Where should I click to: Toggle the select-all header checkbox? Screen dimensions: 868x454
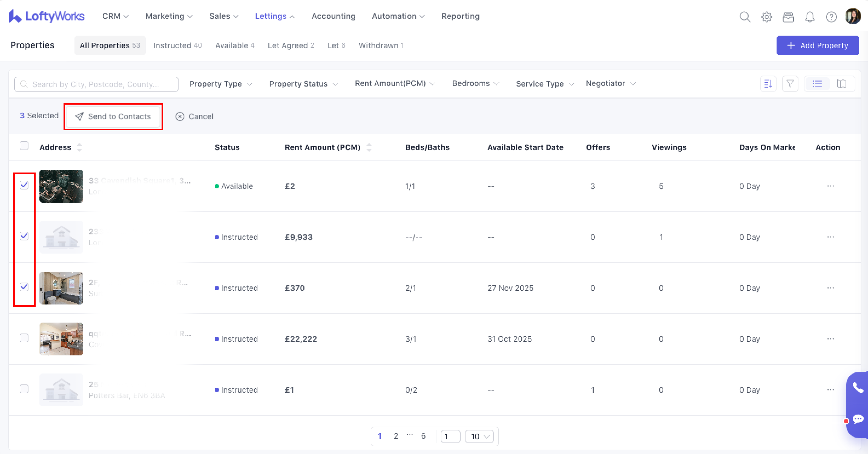[x=24, y=146]
